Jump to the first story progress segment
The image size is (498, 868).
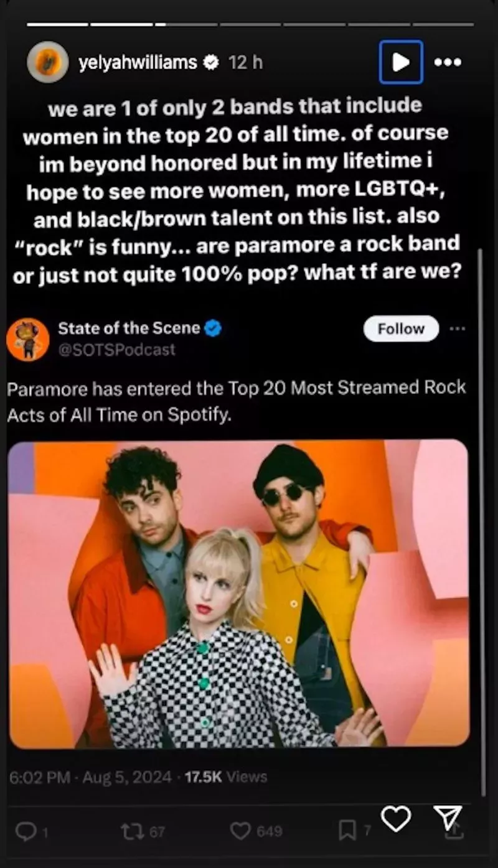coord(58,24)
